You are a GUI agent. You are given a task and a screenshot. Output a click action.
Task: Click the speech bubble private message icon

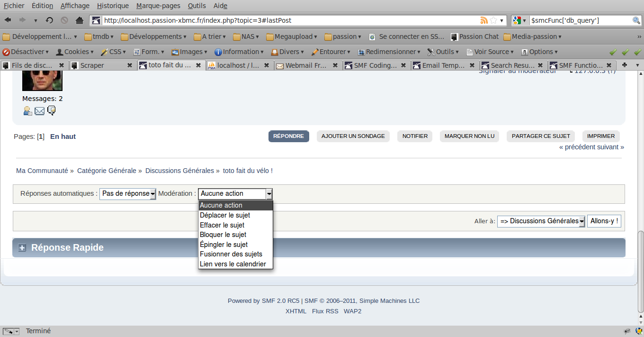[52, 110]
